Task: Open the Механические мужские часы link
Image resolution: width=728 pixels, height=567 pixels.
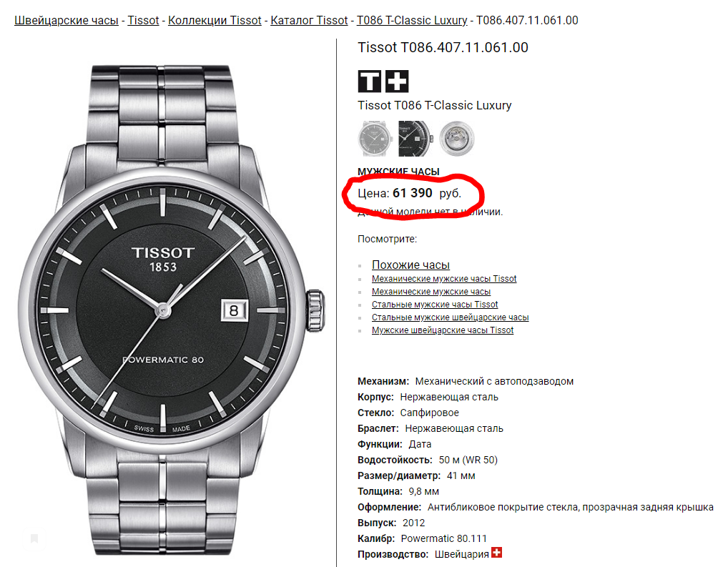Action: [431, 292]
